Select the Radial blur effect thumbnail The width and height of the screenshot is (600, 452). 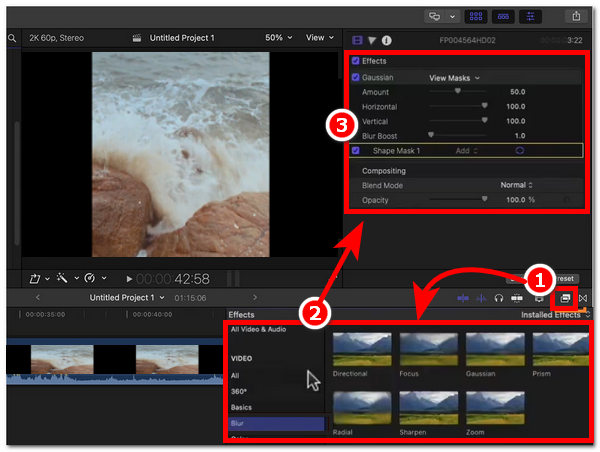point(362,408)
